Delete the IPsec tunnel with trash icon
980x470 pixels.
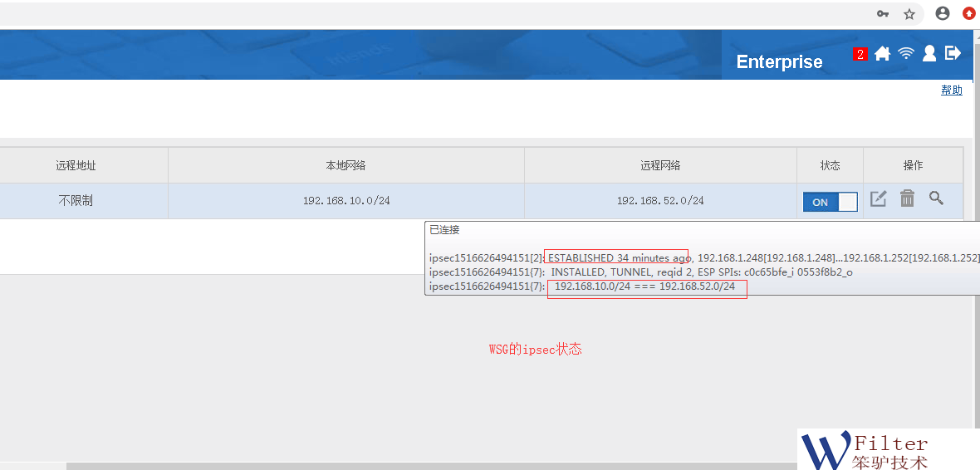(x=907, y=198)
